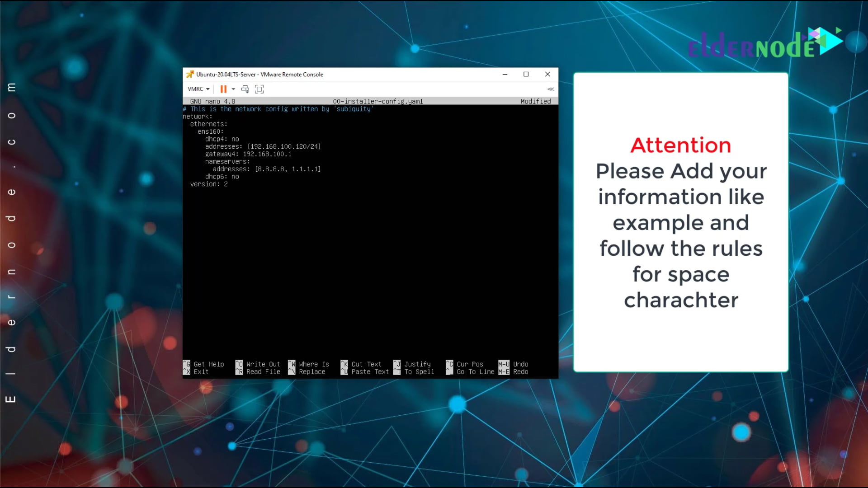This screenshot has height=488, width=868.
Task: Click the Modified status indicator
Action: (535, 101)
